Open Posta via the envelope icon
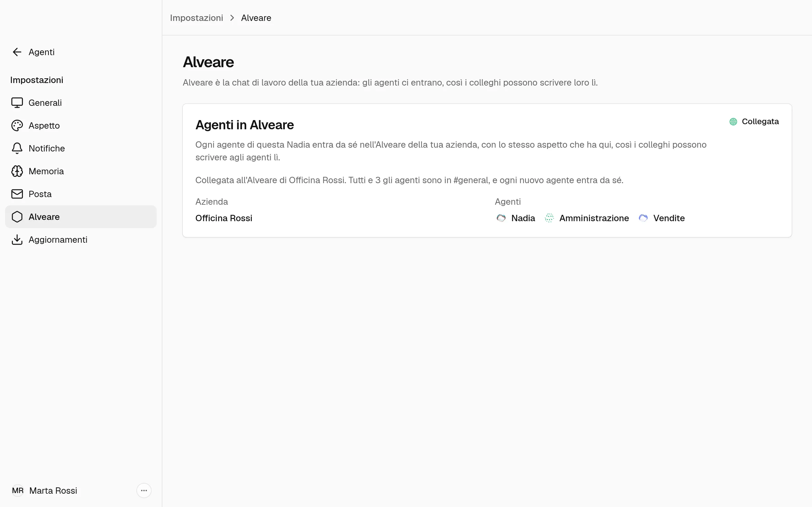The width and height of the screenshot is (812, 507). point(17,194)
